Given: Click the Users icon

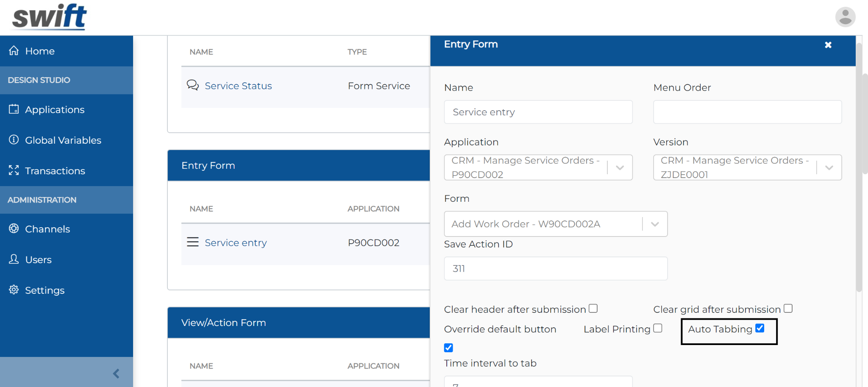Looking at the screenshot, I should coord(14,259).
